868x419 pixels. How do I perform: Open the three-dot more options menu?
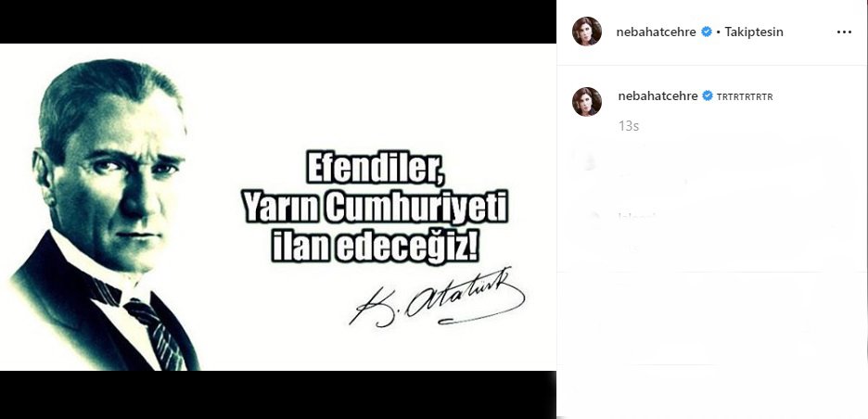tap(844, 32)
